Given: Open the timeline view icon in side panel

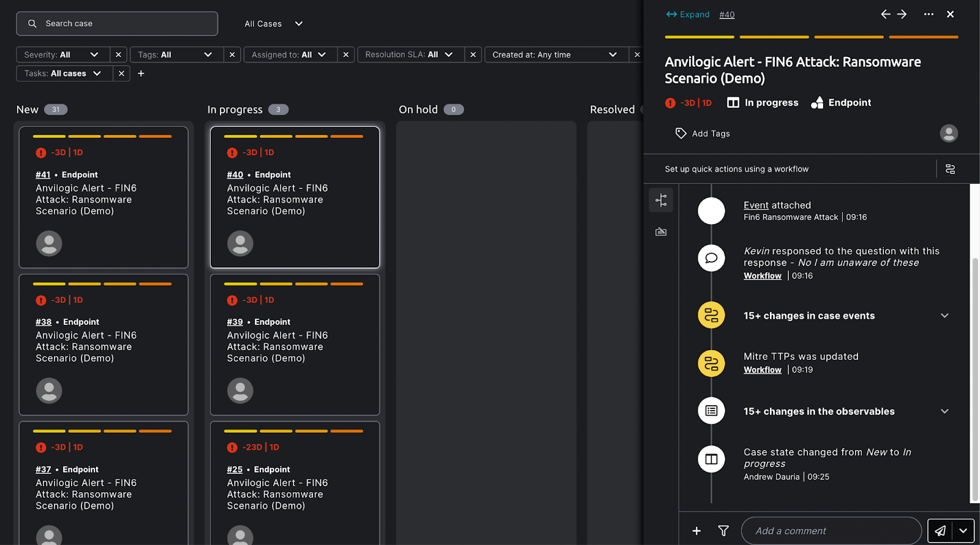Looking at the screenshot, I should [661, 200].
